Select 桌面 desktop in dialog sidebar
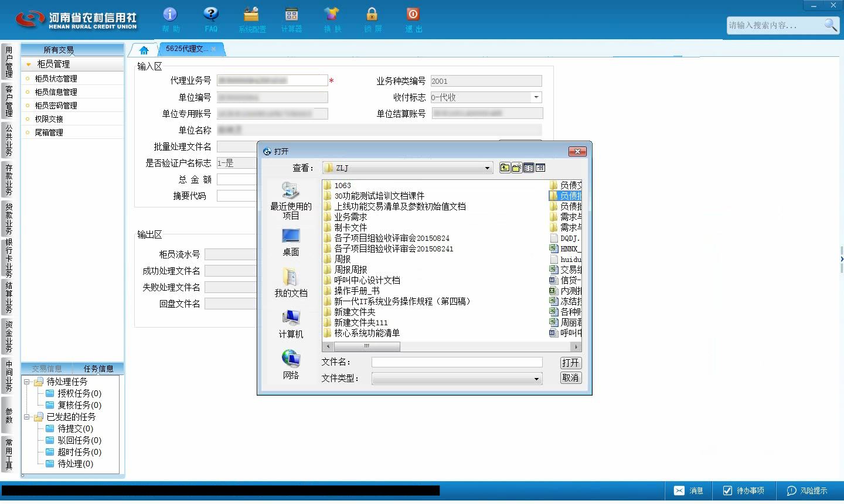Screen dimensions: 844x504 click(291, 242)
